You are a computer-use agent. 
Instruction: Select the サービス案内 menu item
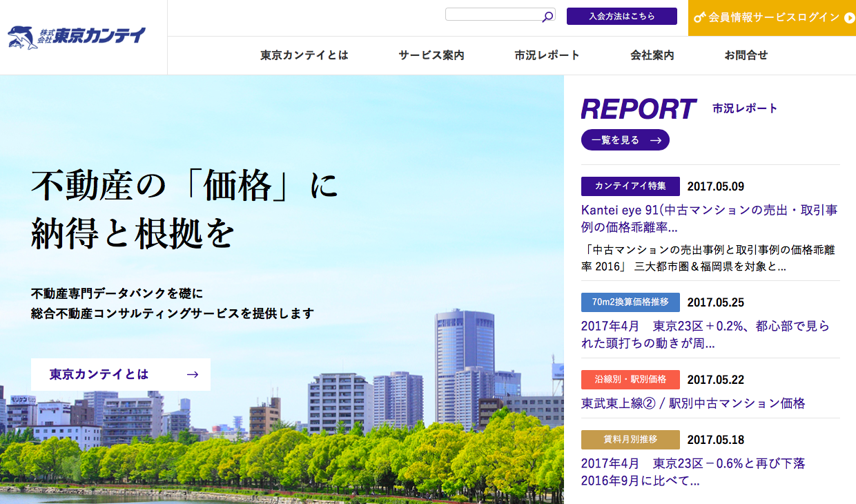(431, 55)
